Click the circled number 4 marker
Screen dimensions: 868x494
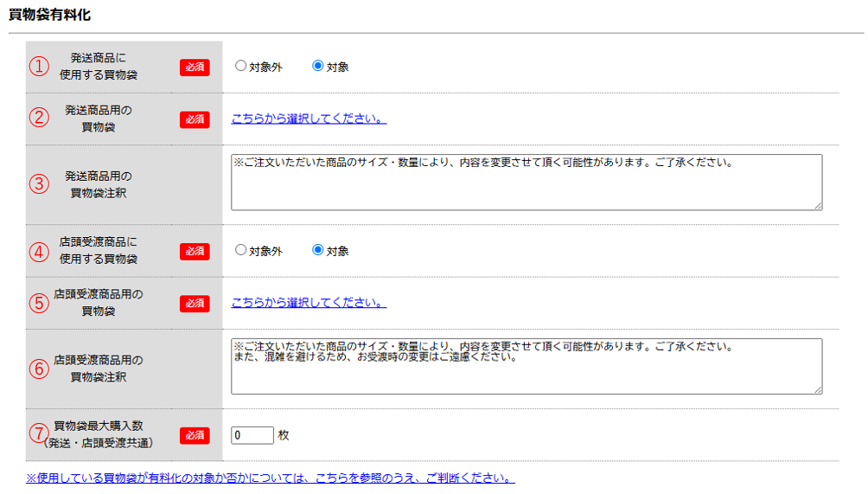point(40,252)
